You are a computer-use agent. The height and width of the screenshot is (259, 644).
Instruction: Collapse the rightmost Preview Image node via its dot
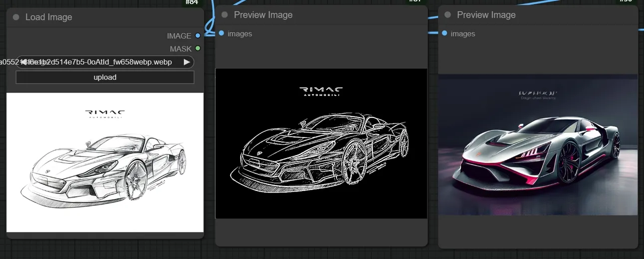pyautogui.click(x=448, y=15)
